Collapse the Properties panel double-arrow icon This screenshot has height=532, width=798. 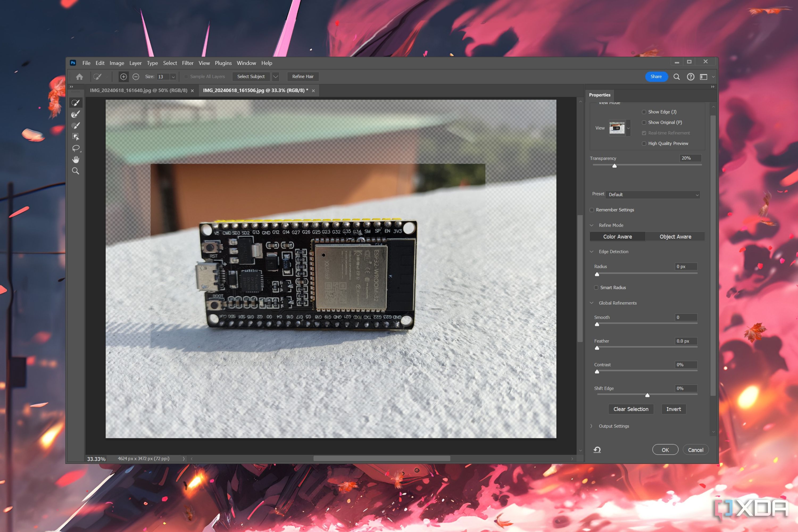(713, 87)
